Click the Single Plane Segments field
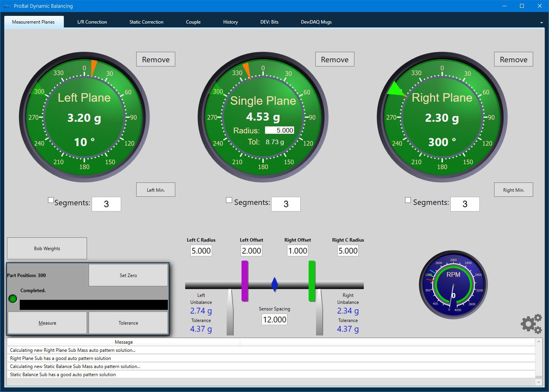 point(286,204)
